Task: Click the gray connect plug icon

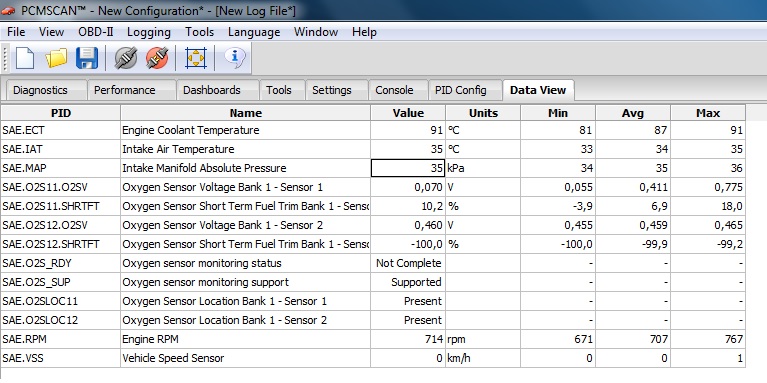Action: point(126,58)
